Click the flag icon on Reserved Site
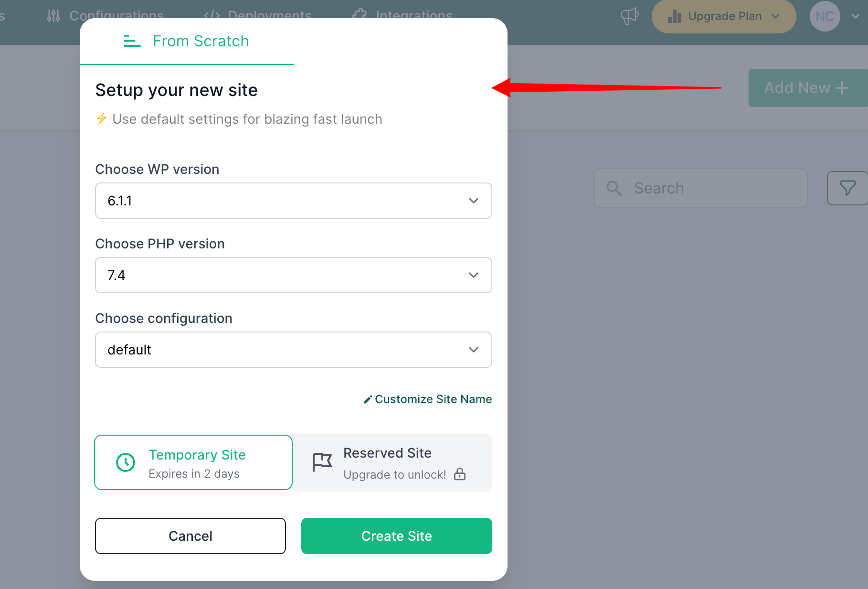 [322, 462]
